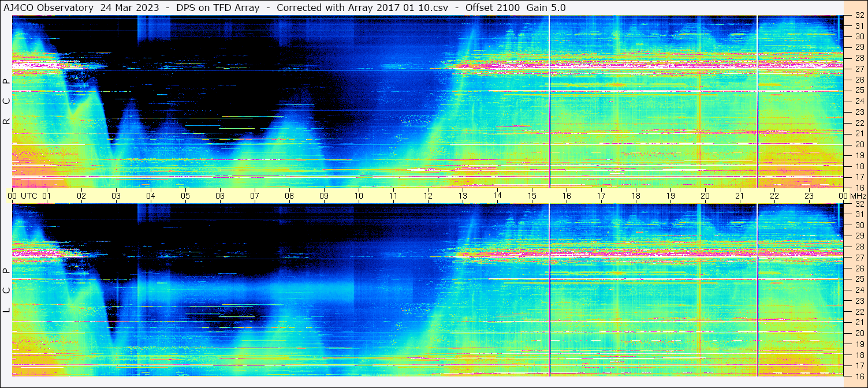Click hour '07' on the UTC axis
Viewport: 868px width, 388px height.
point(255,196)
